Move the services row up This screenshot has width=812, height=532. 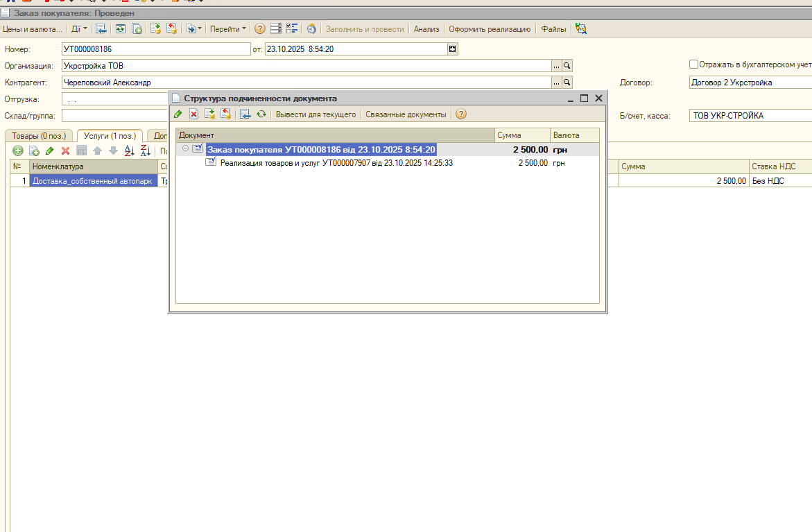pyautogui.click(x=97, y=151)
